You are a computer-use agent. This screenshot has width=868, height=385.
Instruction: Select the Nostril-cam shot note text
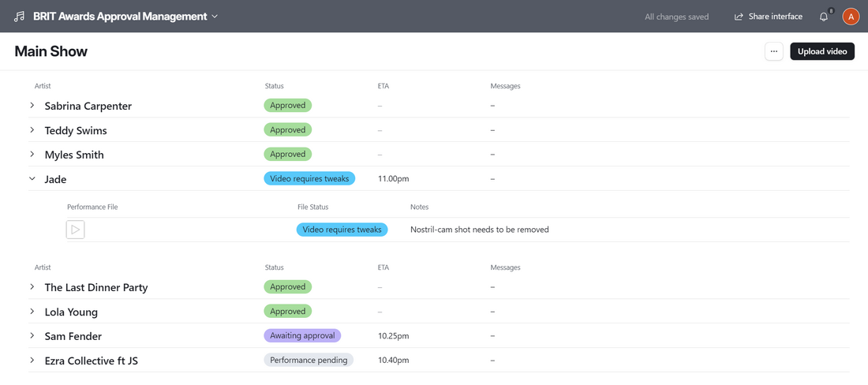[479, 230]
